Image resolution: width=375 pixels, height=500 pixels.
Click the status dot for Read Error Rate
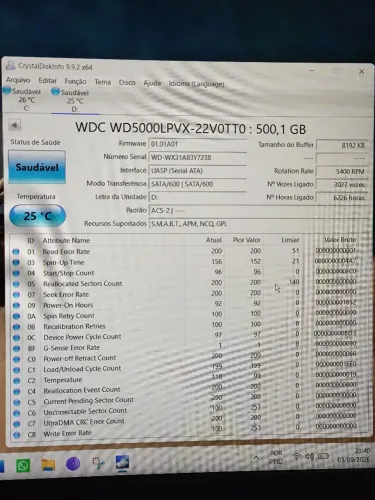(x=16, y=252)
